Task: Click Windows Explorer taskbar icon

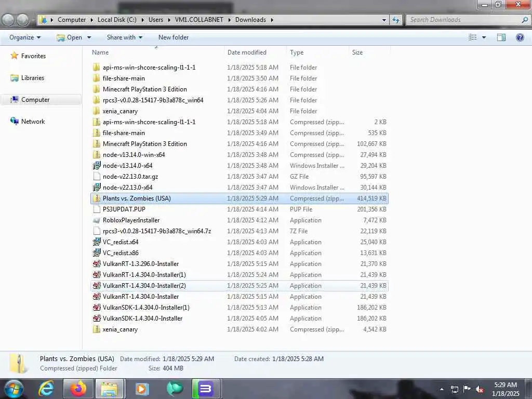Action: [x=110, y=389]
